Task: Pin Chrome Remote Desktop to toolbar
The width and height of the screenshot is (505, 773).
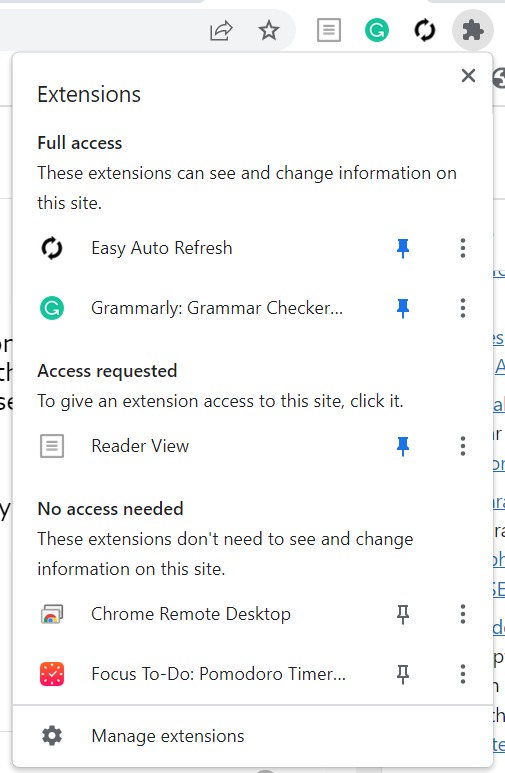Action: coord(403,614)
